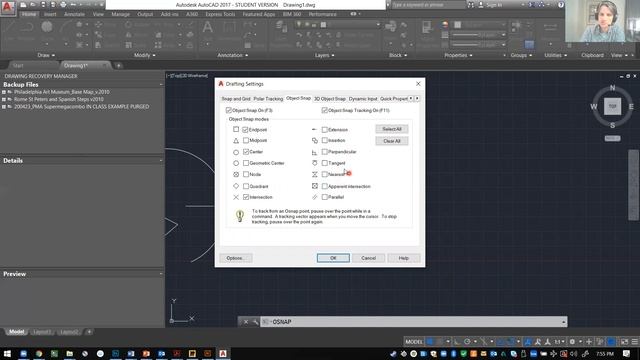Click the Help question mark icon
Screen dimensions: 640x360
point(561,5)
